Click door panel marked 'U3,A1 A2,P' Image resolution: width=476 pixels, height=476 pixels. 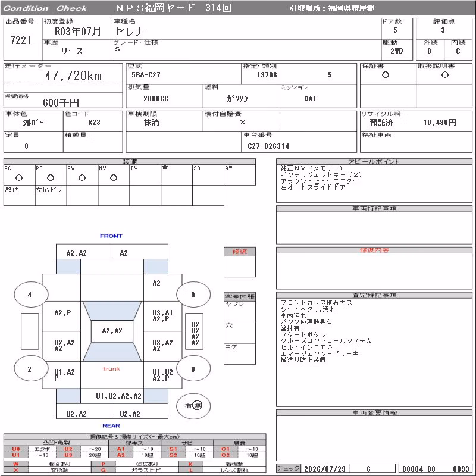[162, 316]
